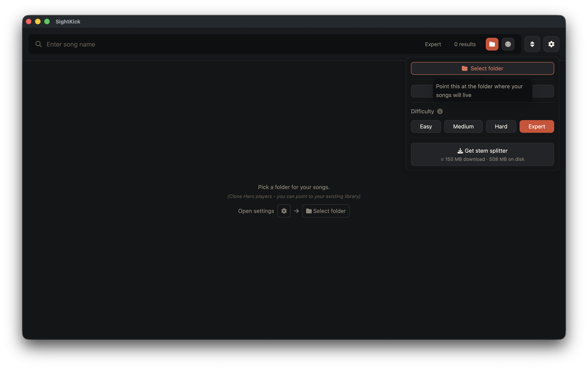Click Select folder in the center hint

point(326,211)
